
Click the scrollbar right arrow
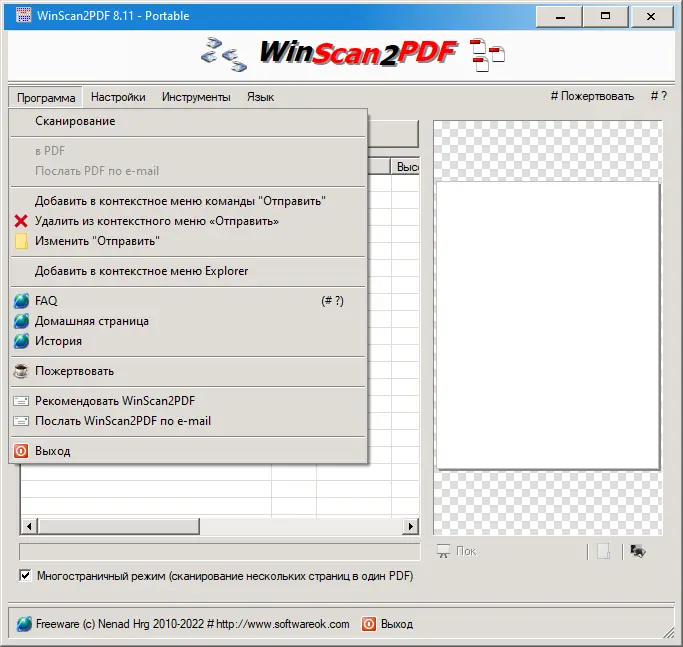410,526
